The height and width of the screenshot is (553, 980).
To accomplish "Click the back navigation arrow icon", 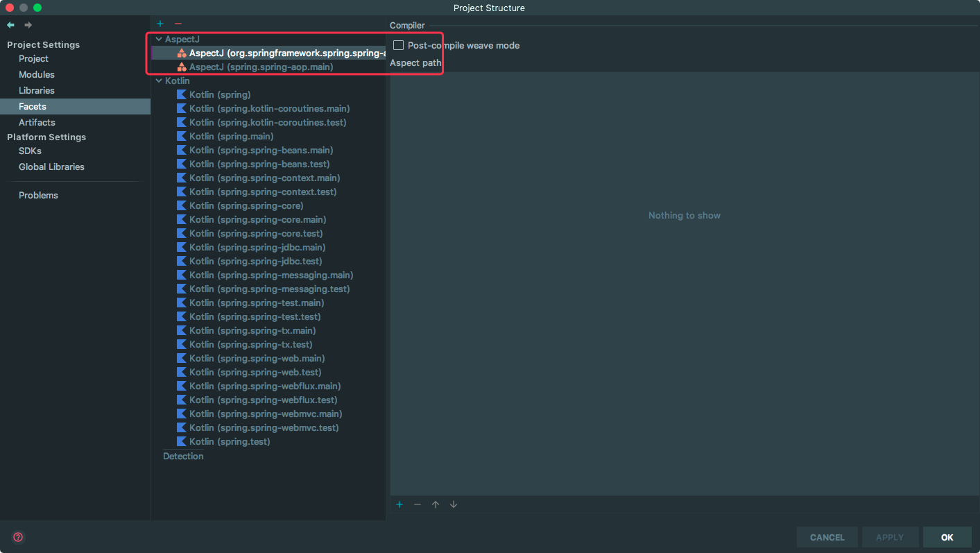I will [10, 25].
